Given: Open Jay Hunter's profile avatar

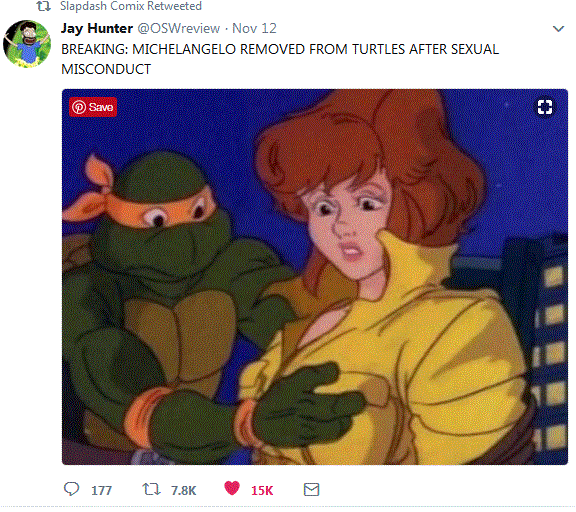Looking at the screenshot, I should click(27, 44).
